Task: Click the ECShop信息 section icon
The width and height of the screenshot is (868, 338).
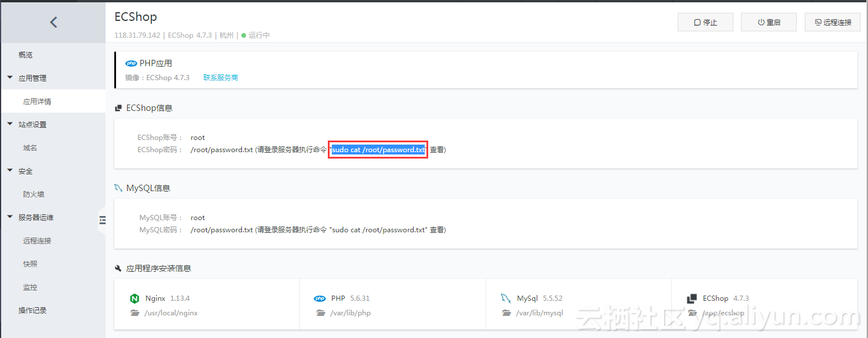Action: pos(118,108)
